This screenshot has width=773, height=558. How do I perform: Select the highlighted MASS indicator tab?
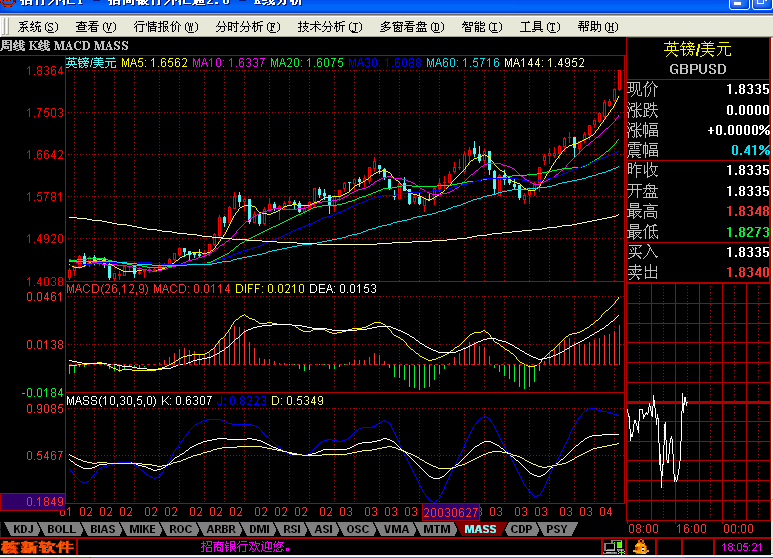point(481,529)
